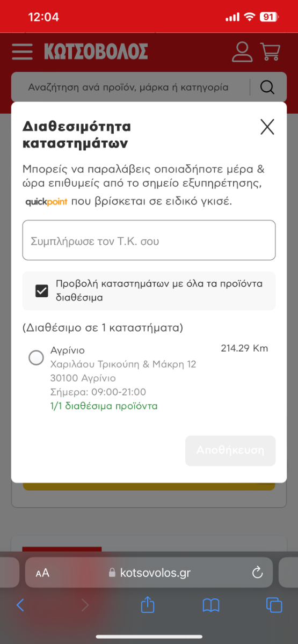Open the hamburger menu icon
Image resolution: width=298 pixels, height=644 pixels.
tap(22, 52)
